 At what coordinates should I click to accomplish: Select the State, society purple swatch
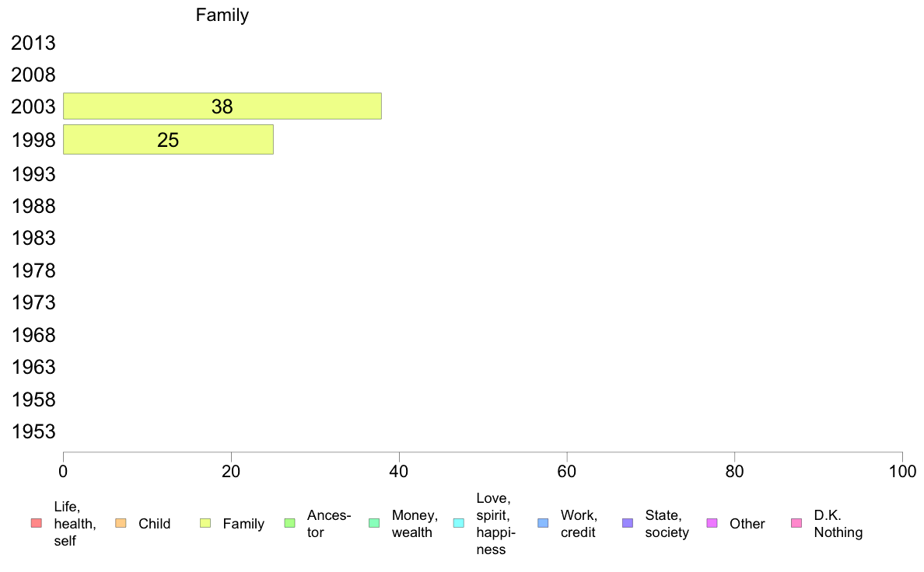coord(628,523)
